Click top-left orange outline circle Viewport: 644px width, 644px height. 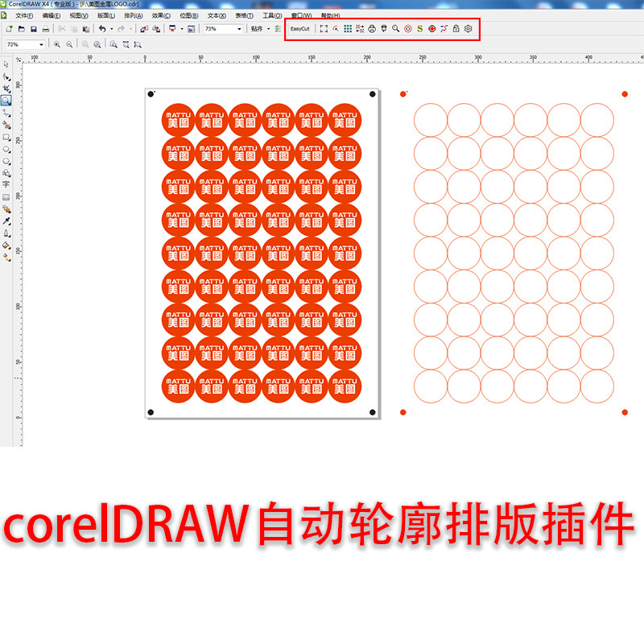[x=431, y=120]
